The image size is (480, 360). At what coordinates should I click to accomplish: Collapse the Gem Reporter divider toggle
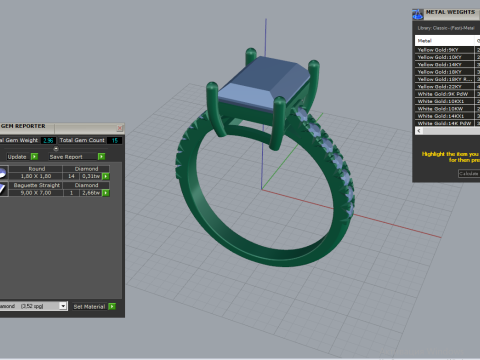[56, 149]
